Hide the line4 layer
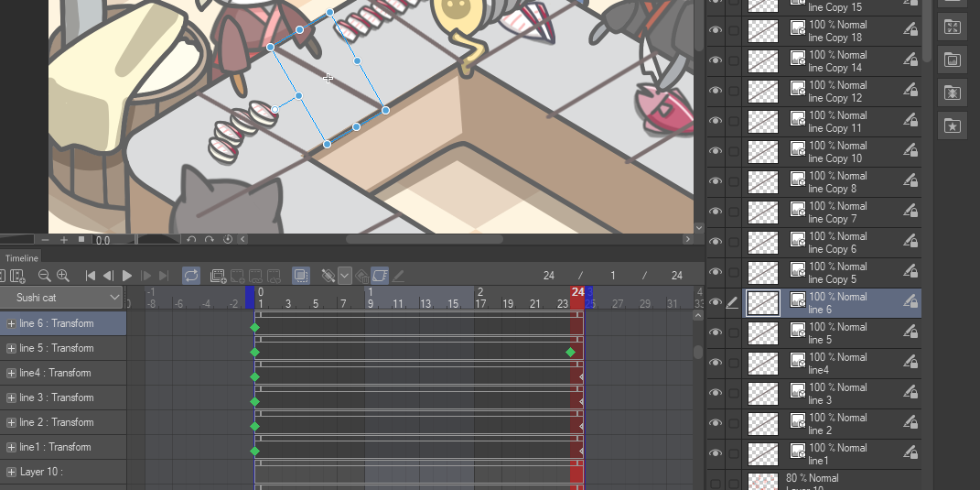980x490 pixels. pos(715,363)
